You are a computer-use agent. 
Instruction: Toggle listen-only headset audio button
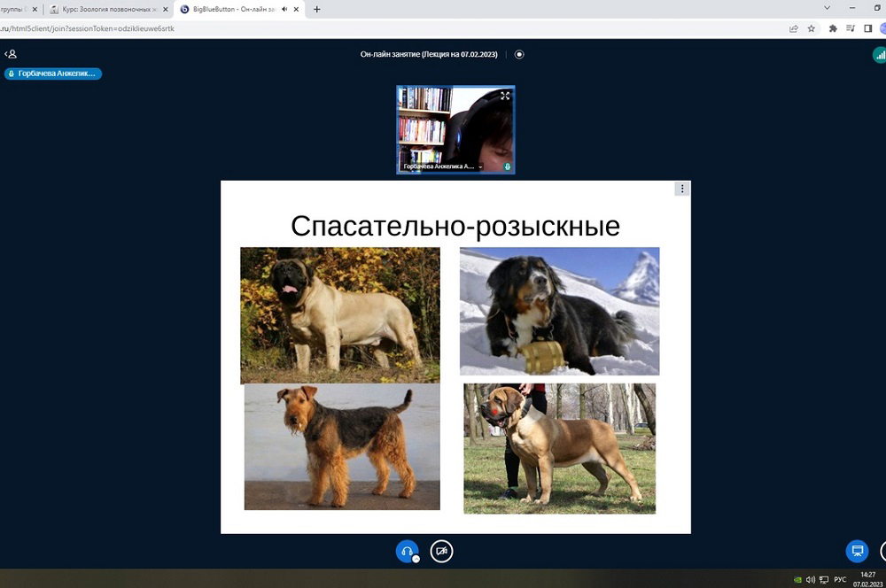click(406, 551)
